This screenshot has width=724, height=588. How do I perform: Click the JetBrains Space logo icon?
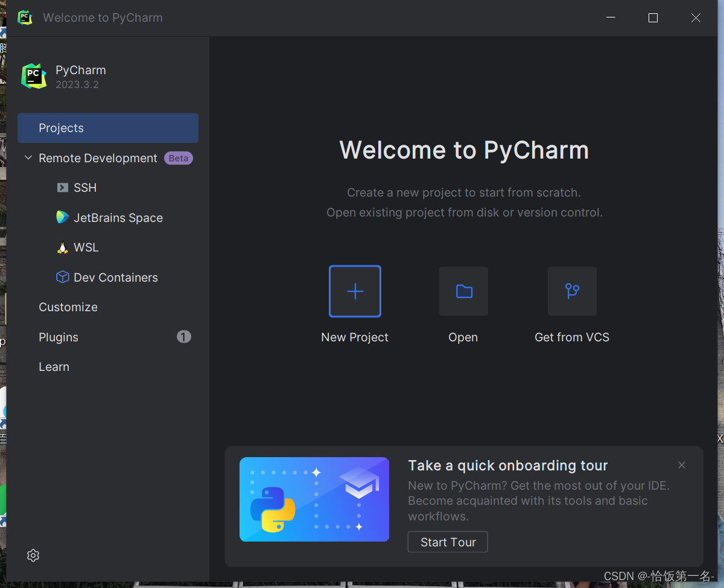pos(62,217)
